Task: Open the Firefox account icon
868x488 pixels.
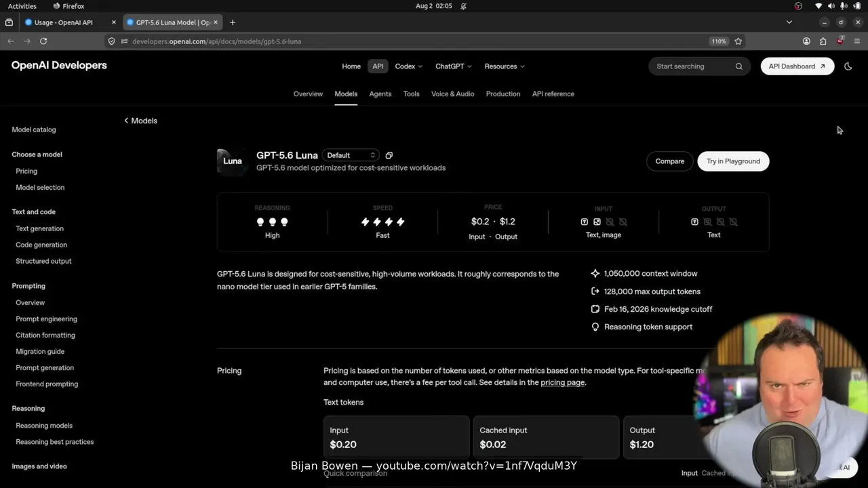Action: pos(806,41)
